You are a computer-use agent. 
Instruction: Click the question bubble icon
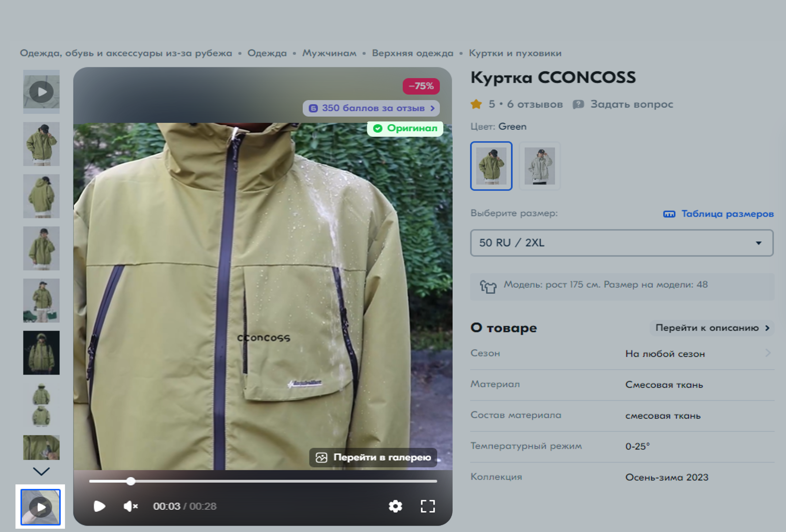[x=578, y=104]
